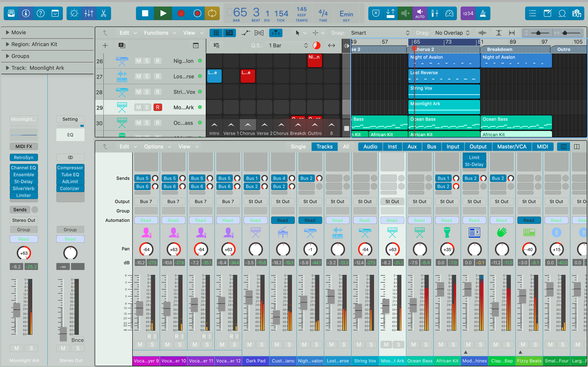
Task: Expand the Movie inspector section
Action: [x=8, y=32]
